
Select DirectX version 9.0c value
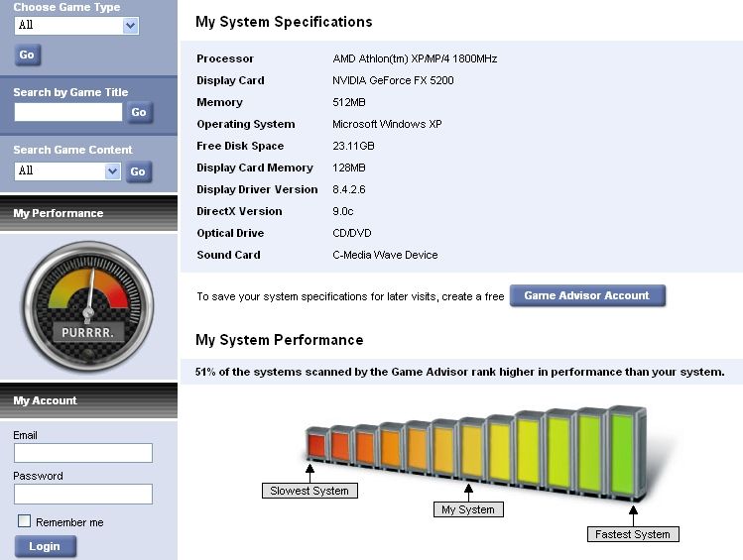pyautogui.click(x=343, y=211)
